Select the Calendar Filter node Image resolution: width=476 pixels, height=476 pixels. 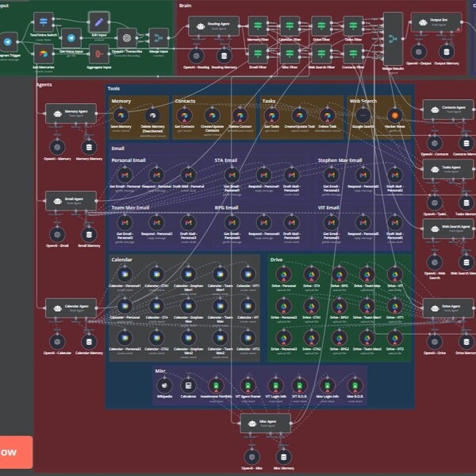point(290,26)
